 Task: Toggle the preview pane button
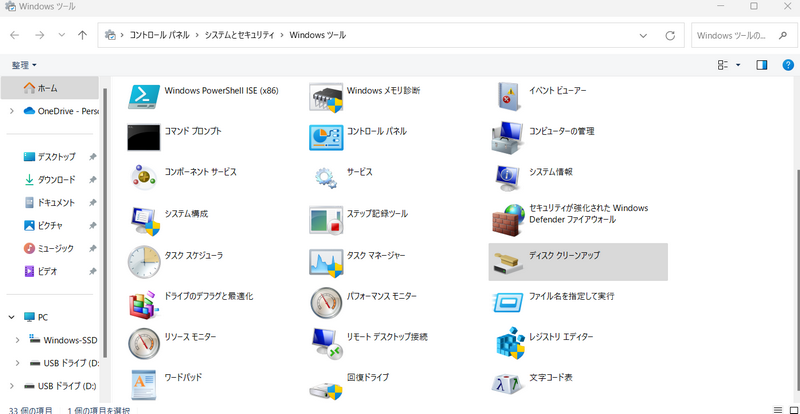tap(762, 65)
